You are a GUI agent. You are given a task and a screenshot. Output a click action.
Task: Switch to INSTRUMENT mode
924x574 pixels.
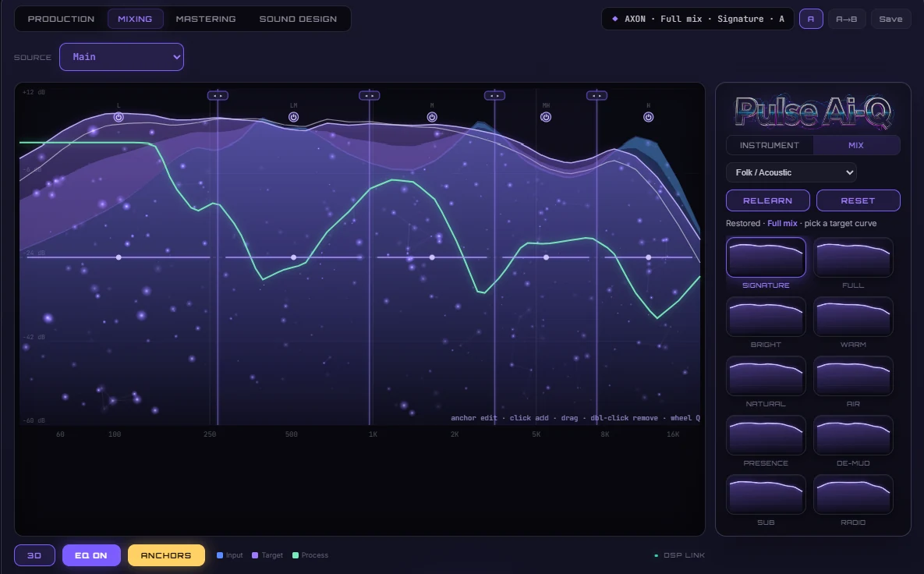point(770,145)
